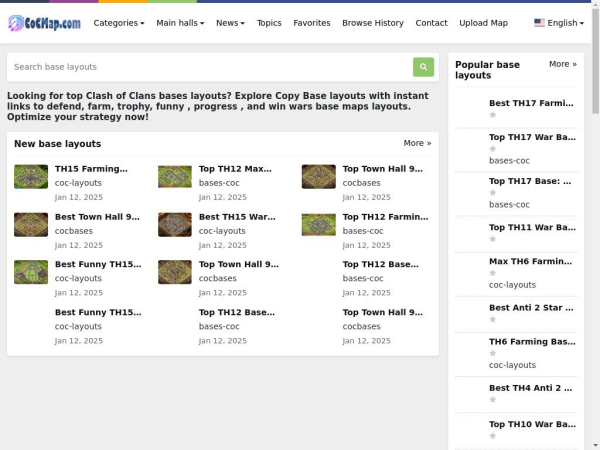600x450 pixels.
Task: Open Best TH17 Farmi... popular layout title
Action: [532, 103]
